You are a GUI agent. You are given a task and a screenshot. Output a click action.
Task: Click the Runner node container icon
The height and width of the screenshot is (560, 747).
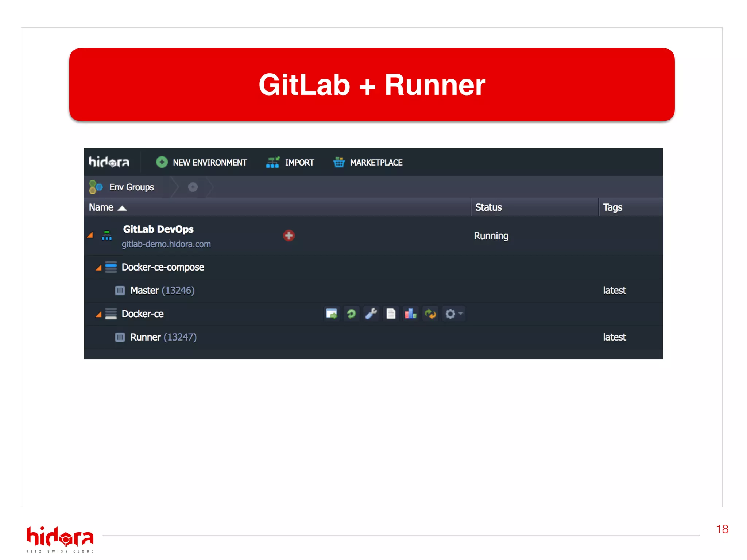(x=120, y=337)
